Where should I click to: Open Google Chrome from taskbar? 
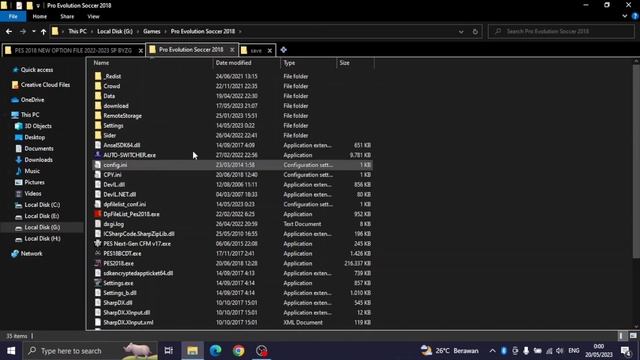pyautogui.click(x=238, y=351)
